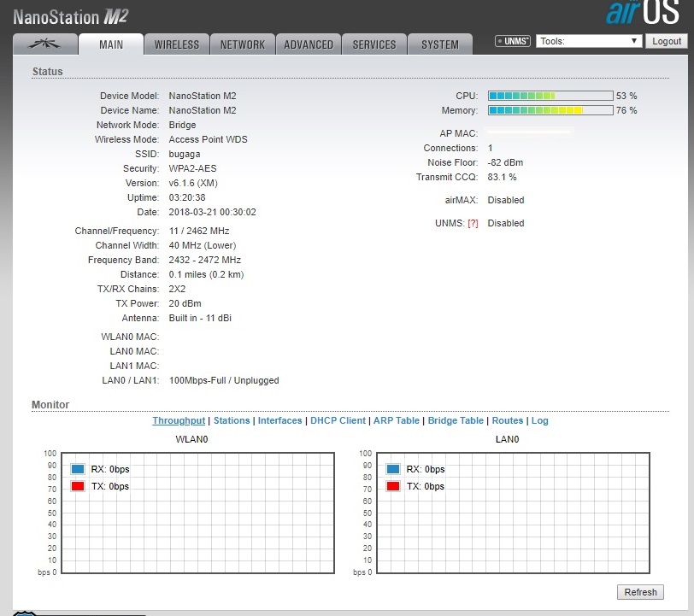The image size is (694, 616).
Task: Click the 'WLAN0 MAC:' label
Action: click(130, 337)
